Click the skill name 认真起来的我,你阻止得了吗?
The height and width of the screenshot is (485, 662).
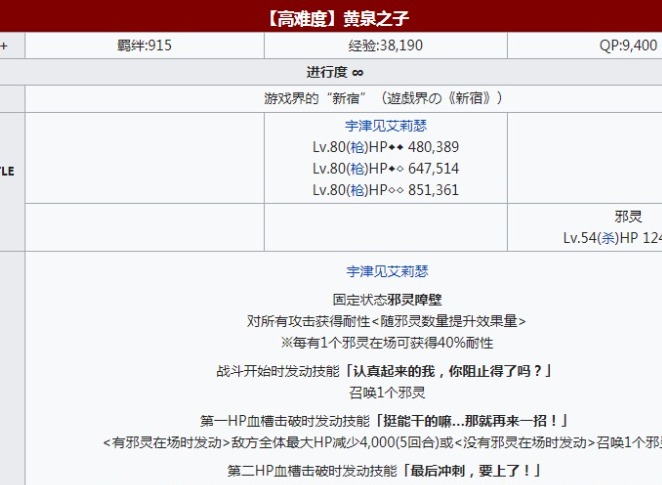click(448, 371)
